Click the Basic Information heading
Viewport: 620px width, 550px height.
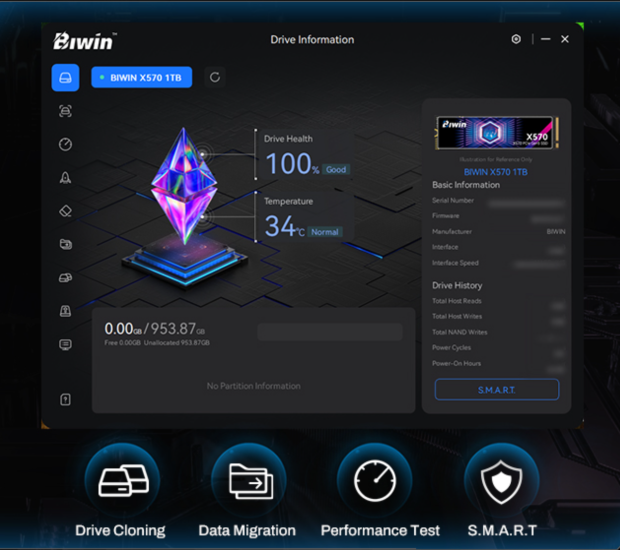466,185
